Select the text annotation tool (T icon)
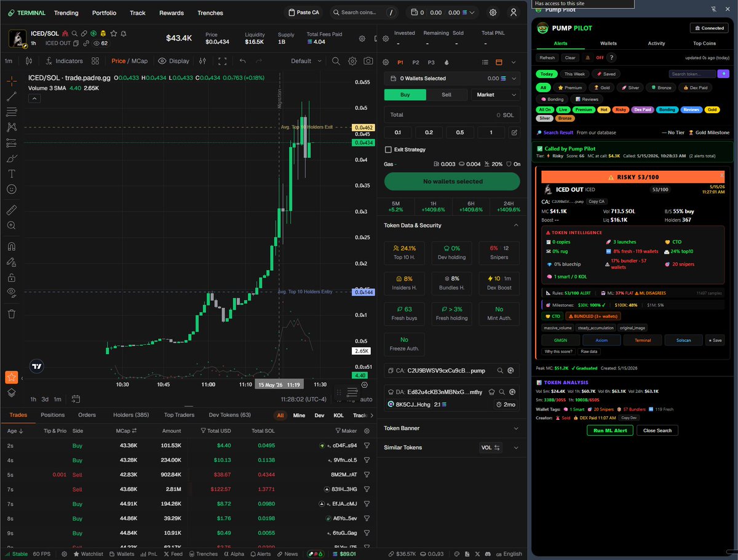This screenshot has height=560, width=738. pyautogui.click(x=11, y=173)
